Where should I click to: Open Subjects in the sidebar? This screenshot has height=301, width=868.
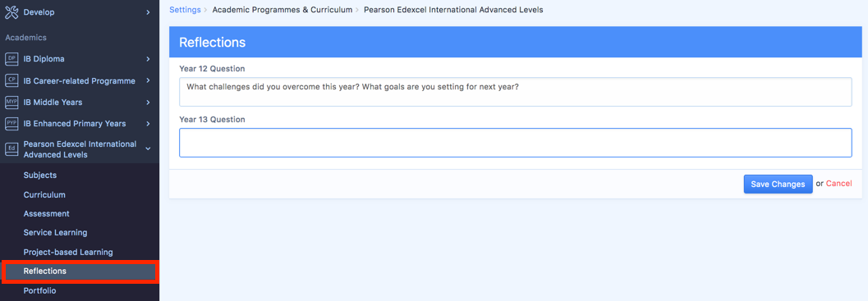[x=40, y=176]
